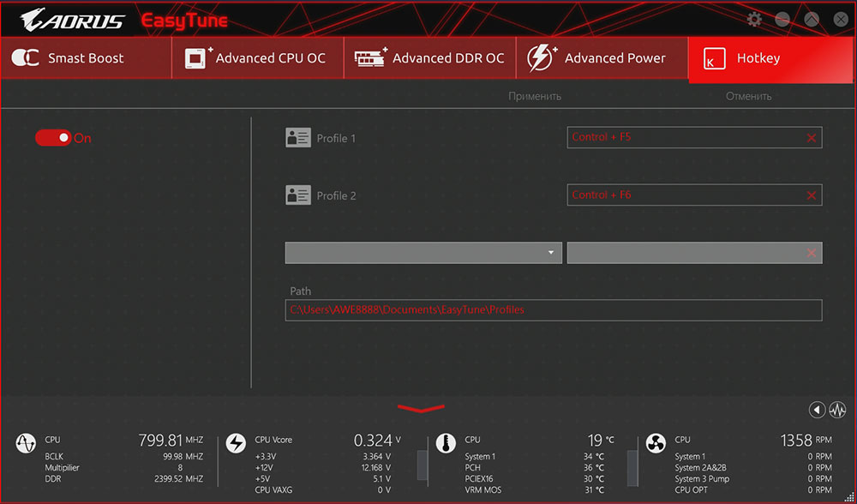
Task: Click the CPU 19 °C temperature reading
Action: [601, 440]
